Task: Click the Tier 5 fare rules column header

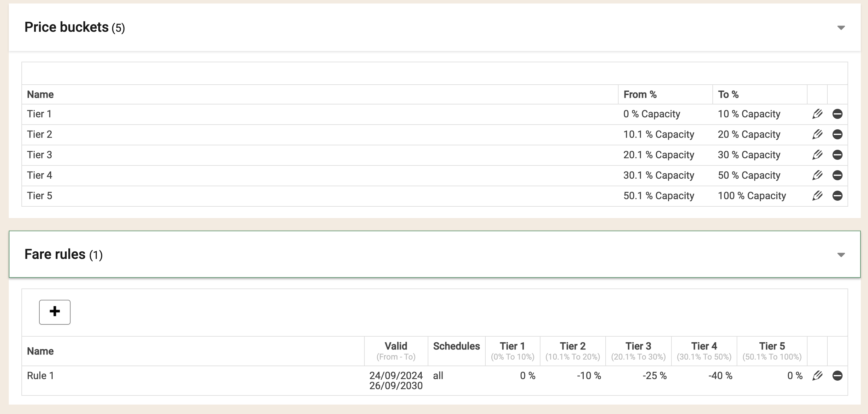Action: [x=772, y=351]
